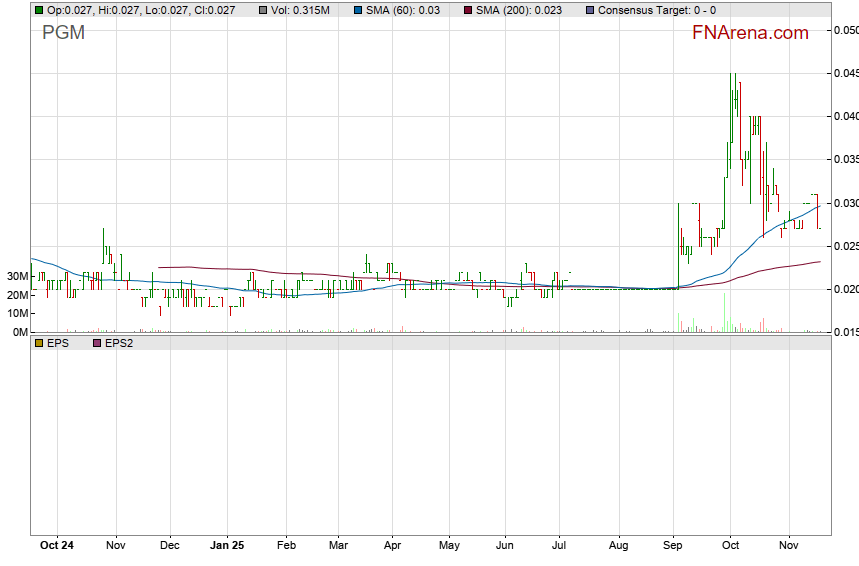Click the Jul date axis label
Viewport: 859px width, 566px height.
coord(560,546)
